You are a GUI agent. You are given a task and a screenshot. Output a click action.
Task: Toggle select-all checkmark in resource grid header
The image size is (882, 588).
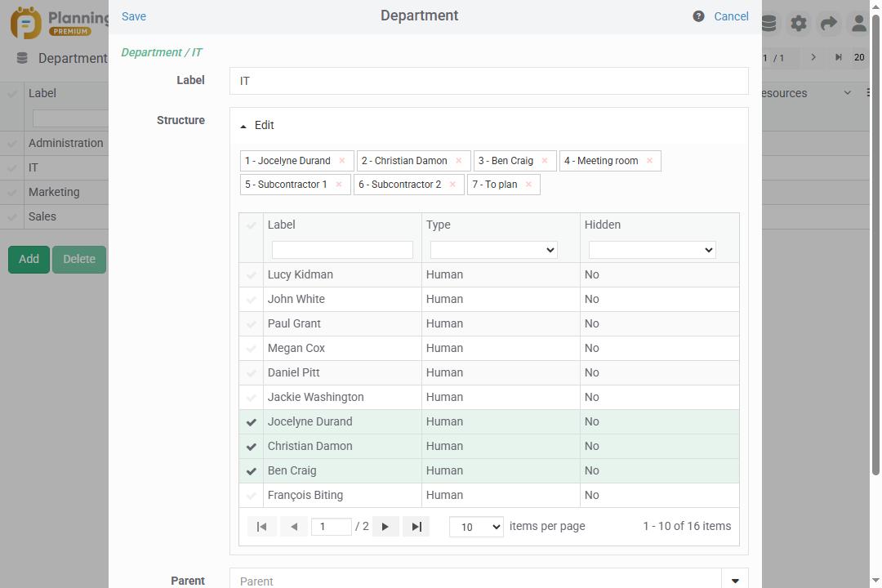(252, 225)
